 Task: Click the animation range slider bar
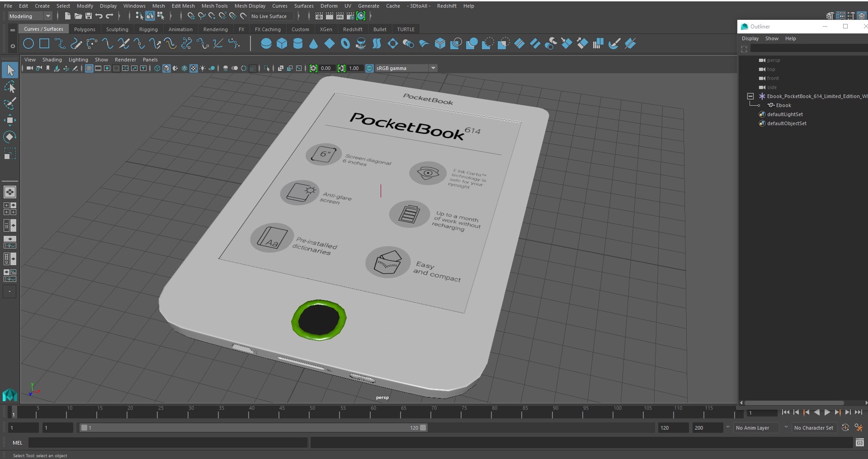(253, 427)
